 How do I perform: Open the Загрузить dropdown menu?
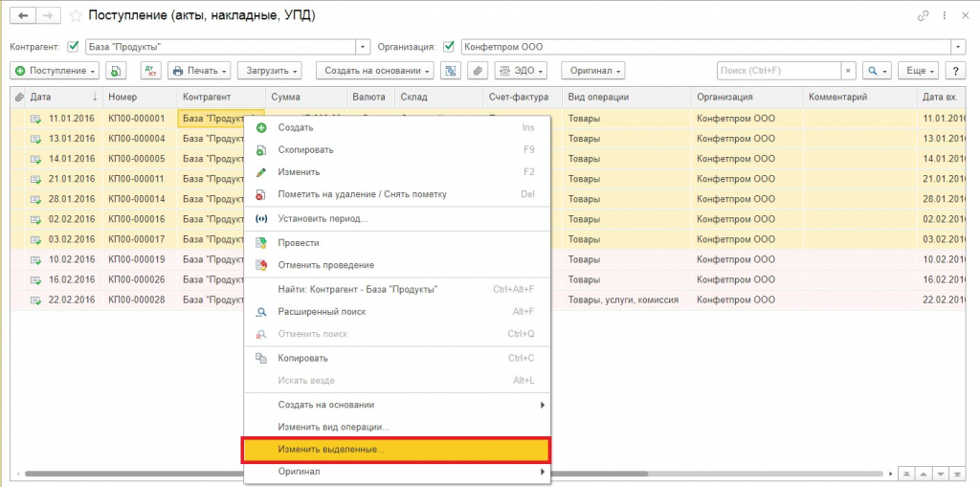coord(270,71)
